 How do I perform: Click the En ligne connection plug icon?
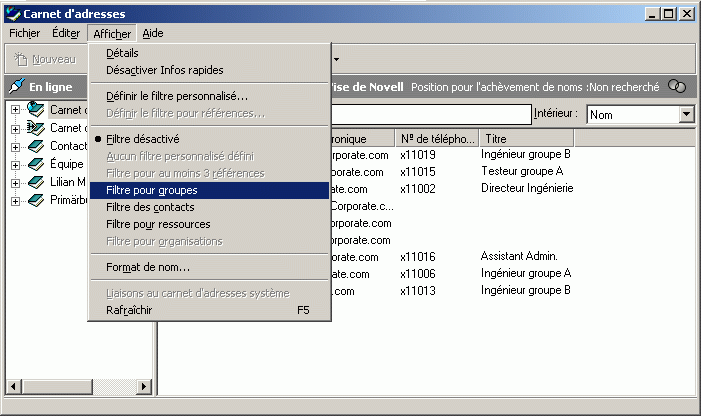tap(17, 87)
